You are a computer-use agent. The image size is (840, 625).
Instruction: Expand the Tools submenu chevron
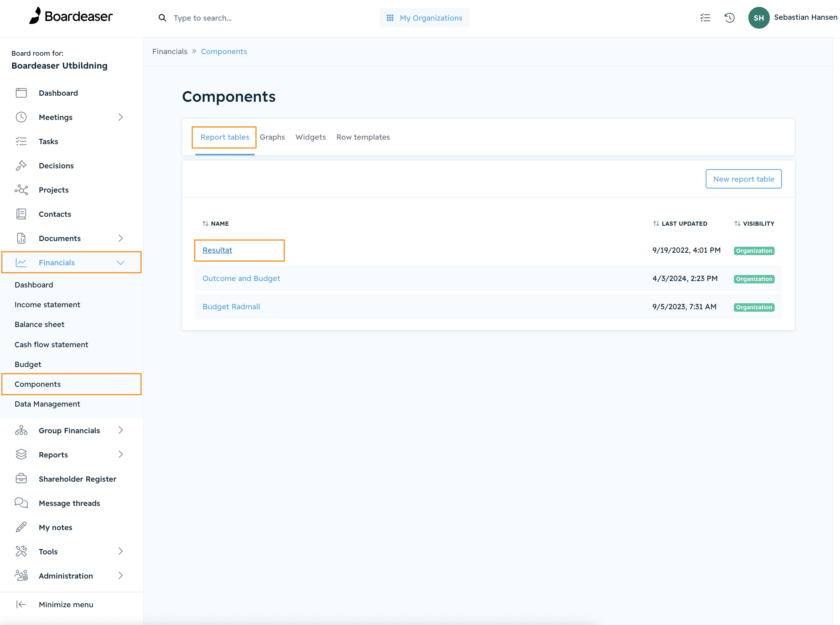point(120,552)
